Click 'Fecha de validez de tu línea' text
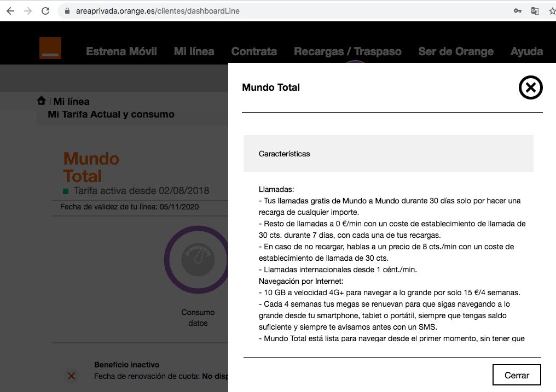Image resolution: width=556 pixels, height=392 pixels. click(130, 207)
